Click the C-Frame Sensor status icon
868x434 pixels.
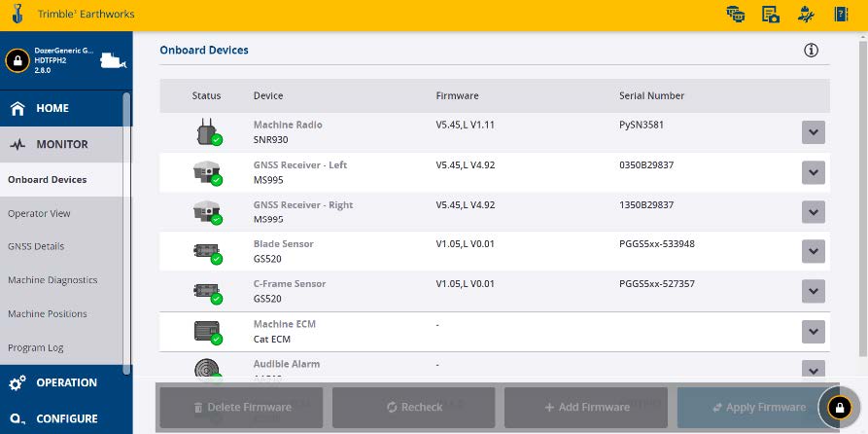(208, 292)
